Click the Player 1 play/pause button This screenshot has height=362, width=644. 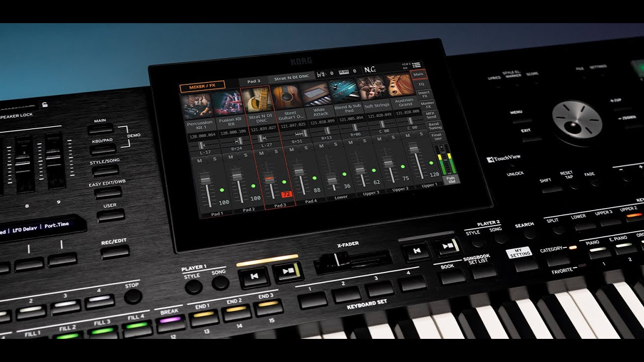pos(287,271)
